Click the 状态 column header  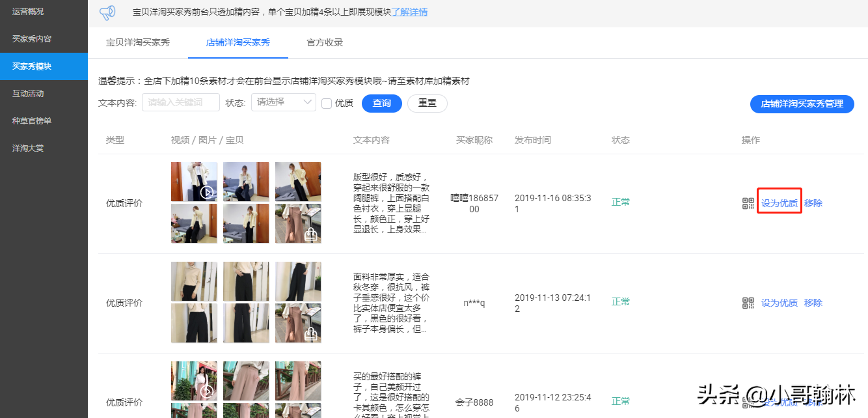click(621, 140)
